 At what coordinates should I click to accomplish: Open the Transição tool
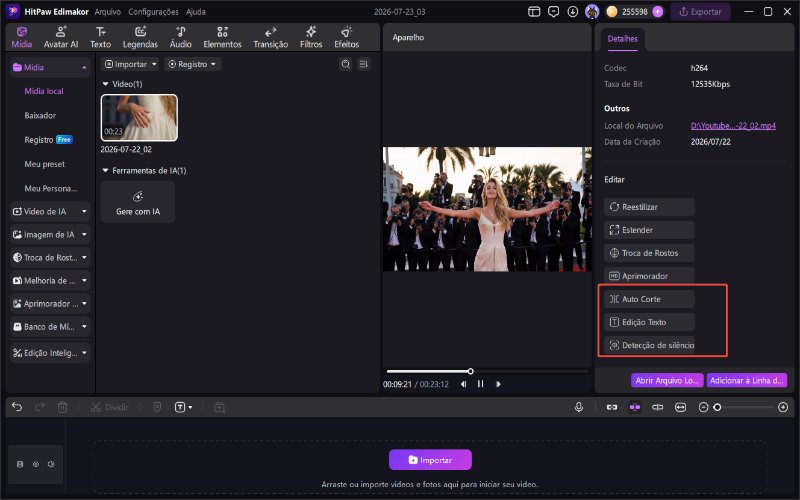pyautogui.click(x=270, y=38)
